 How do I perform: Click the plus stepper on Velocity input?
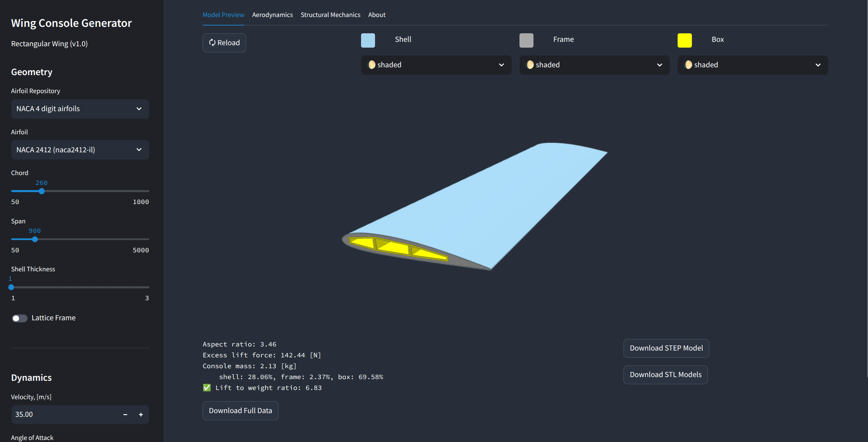(x=140, y=414)
